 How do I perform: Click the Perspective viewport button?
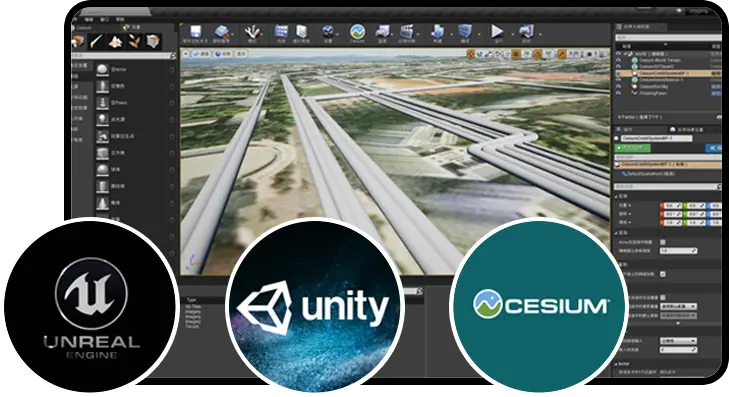[x=202, y=54]
